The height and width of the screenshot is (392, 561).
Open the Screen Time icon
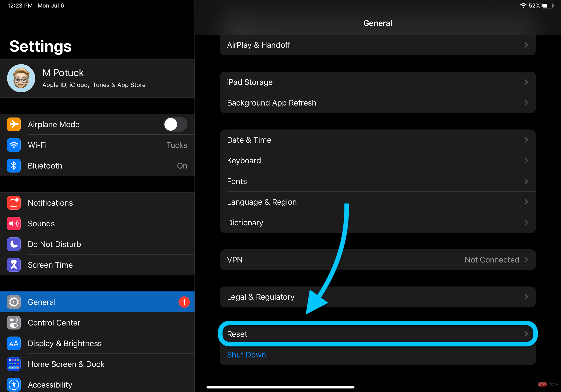coord(14,265)
